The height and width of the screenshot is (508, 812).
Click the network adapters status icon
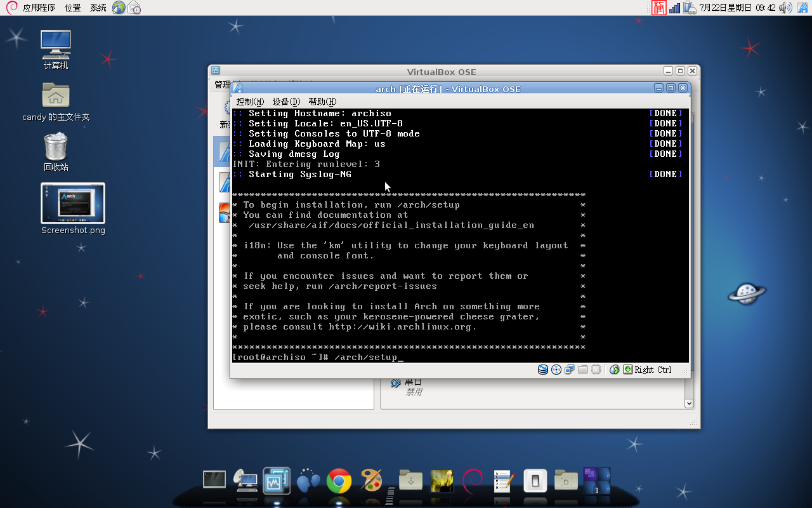pos(569,370)
